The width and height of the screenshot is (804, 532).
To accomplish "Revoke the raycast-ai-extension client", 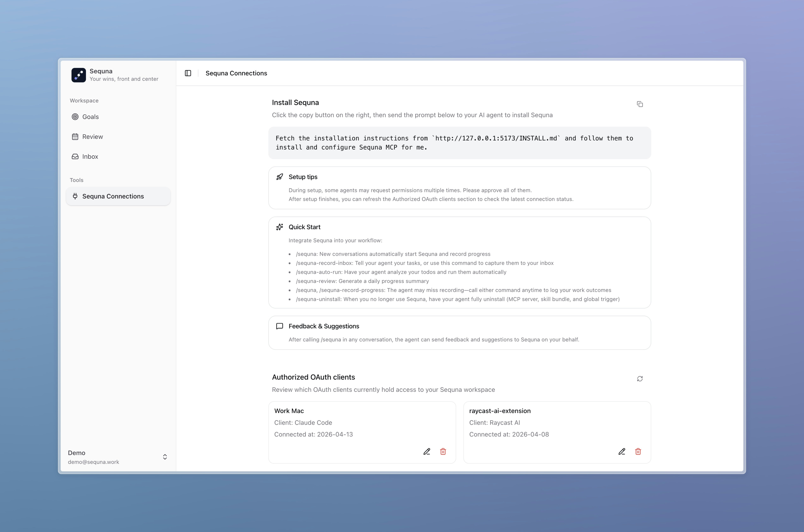I will pos(638,452).
